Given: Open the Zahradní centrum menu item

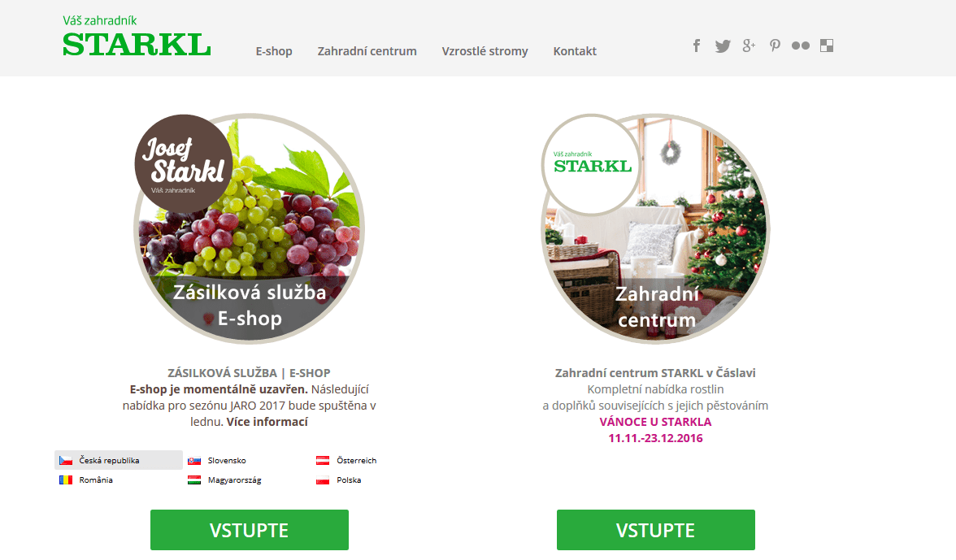Looking at the screenshot, I should pyautogui.click(x=367, y=51).
